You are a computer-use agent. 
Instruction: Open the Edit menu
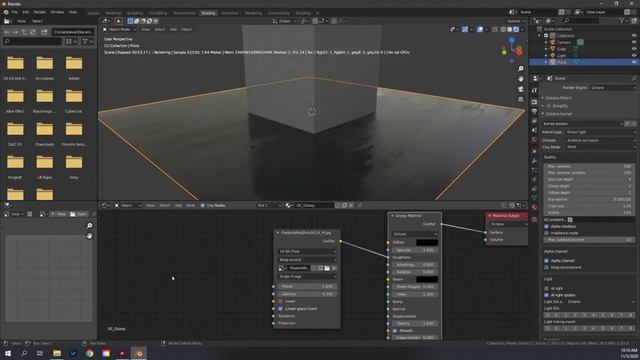pyautogui.click(x=26, y=12)
